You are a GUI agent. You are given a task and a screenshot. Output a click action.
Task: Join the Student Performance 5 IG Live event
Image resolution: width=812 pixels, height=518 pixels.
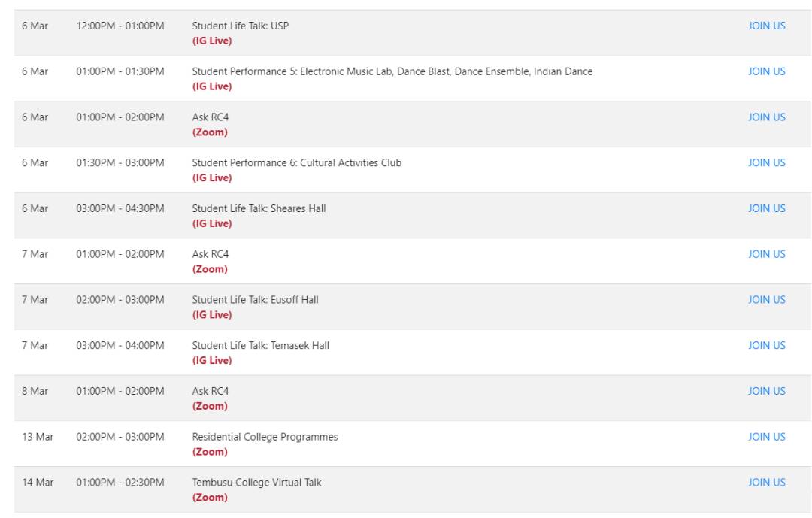pyautogui.click(x=766, y=71)
